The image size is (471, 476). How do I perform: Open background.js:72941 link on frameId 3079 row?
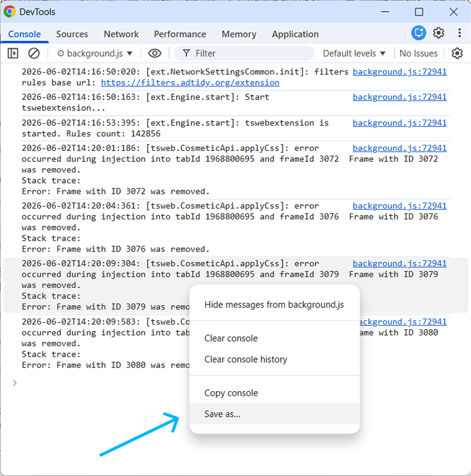coord(400,264)
